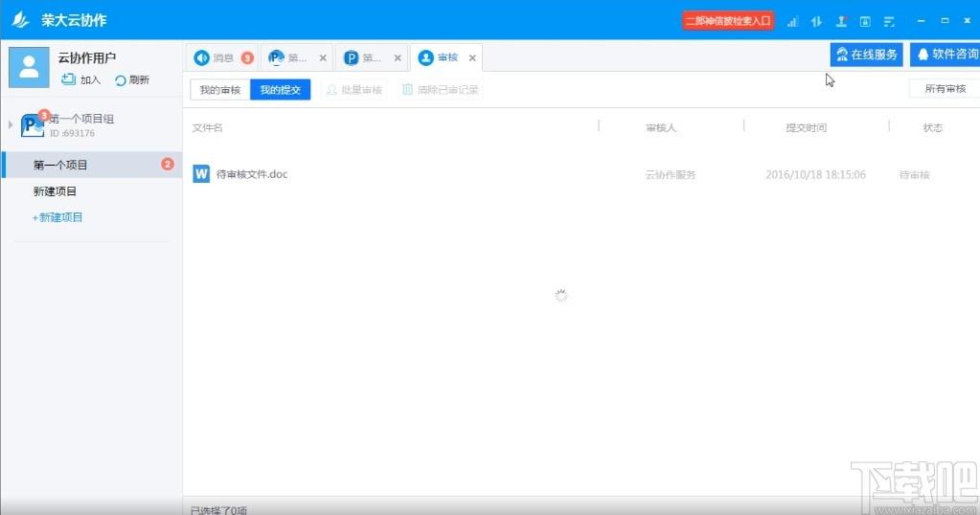The image size is (980, 515).
Task: Open 在线服务 online service
Action: point(866,55)
